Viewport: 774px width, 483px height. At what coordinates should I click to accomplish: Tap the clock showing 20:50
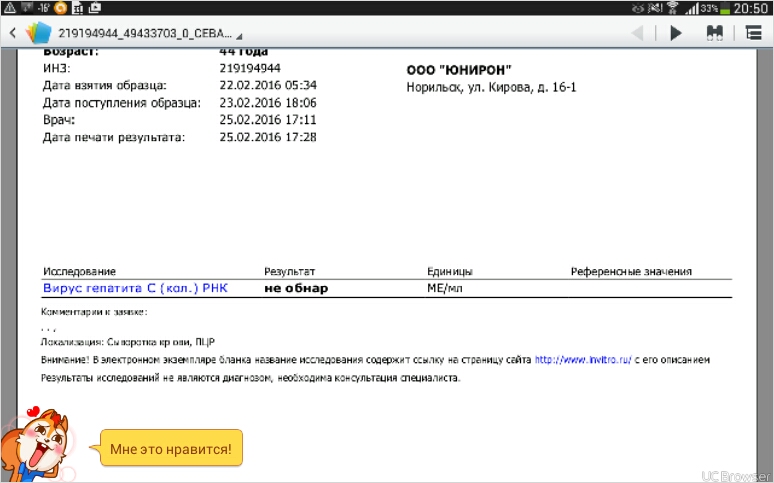click(x=753, y=7)
